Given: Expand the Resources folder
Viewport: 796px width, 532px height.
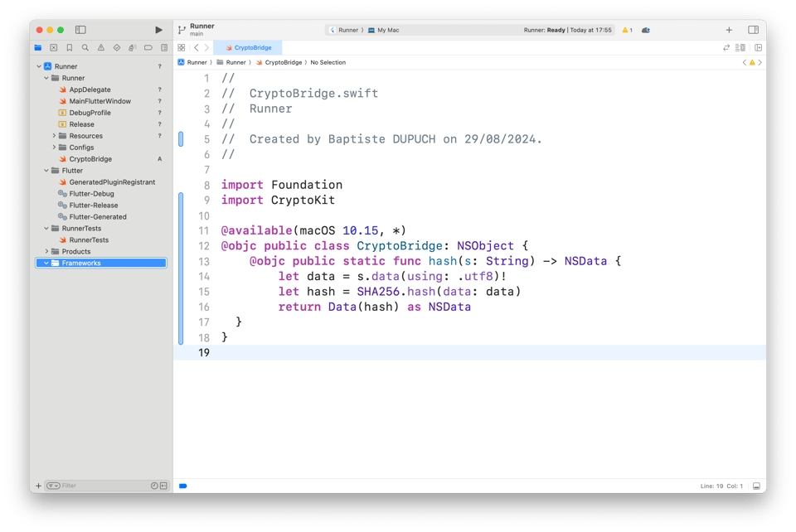Looking at the screenshot, I should (x=54, y=136).
